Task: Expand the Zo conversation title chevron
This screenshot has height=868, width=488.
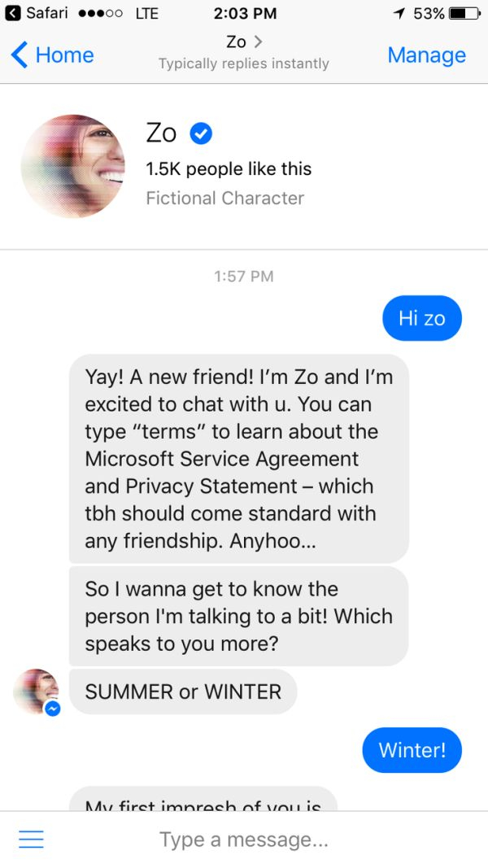Action: tap(258, 41)
